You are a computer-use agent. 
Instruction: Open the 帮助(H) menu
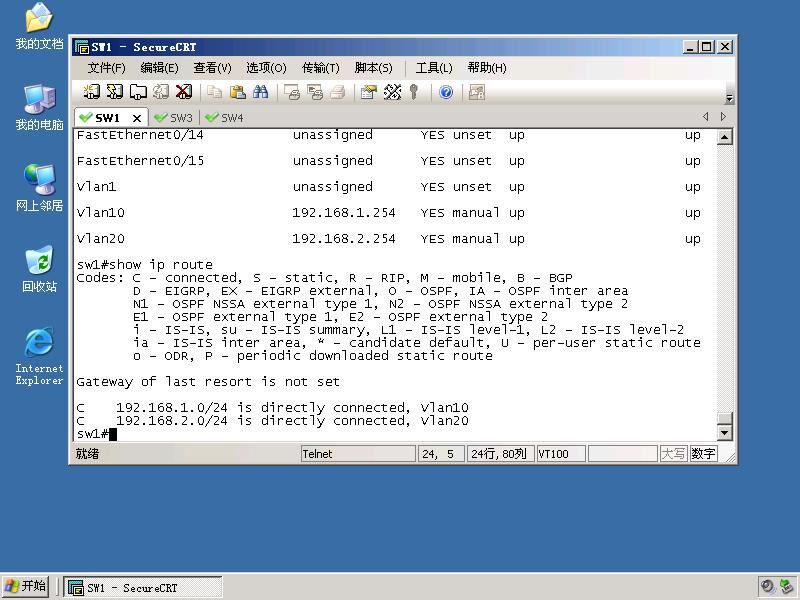(487, 68)
